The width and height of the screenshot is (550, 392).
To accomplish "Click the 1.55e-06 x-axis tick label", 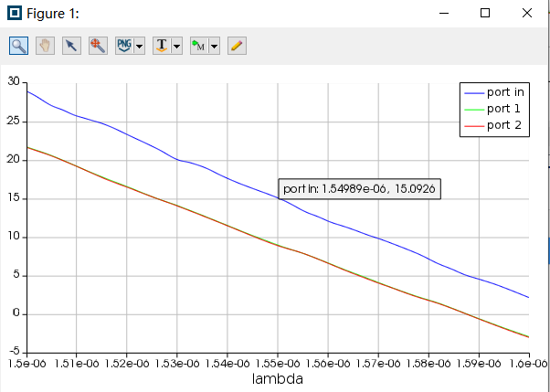I will (278, 364).
